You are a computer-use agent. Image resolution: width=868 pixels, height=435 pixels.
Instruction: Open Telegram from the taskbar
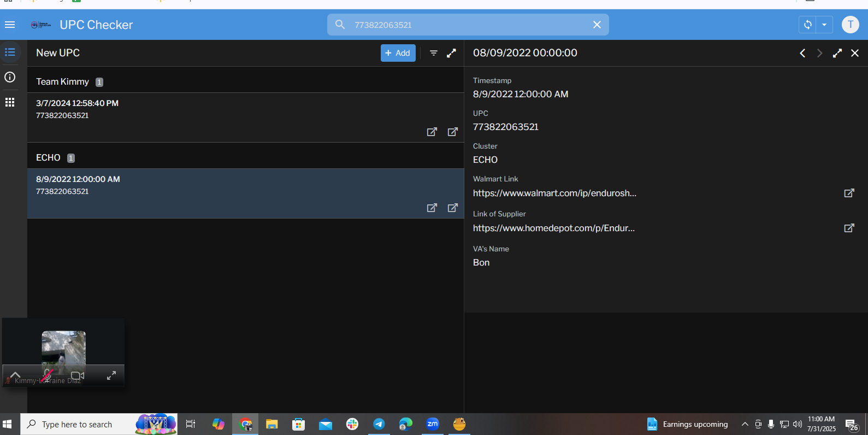[379, 424]
